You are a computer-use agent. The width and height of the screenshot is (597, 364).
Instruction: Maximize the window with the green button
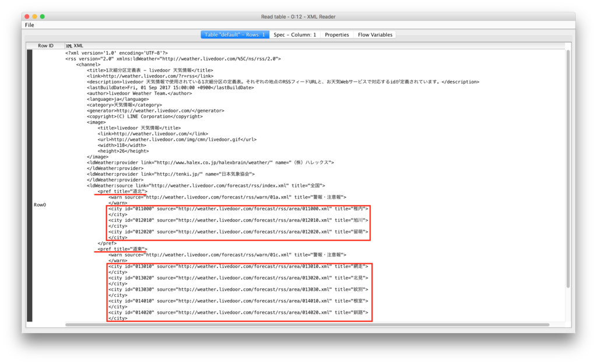[x=42, y=16]
